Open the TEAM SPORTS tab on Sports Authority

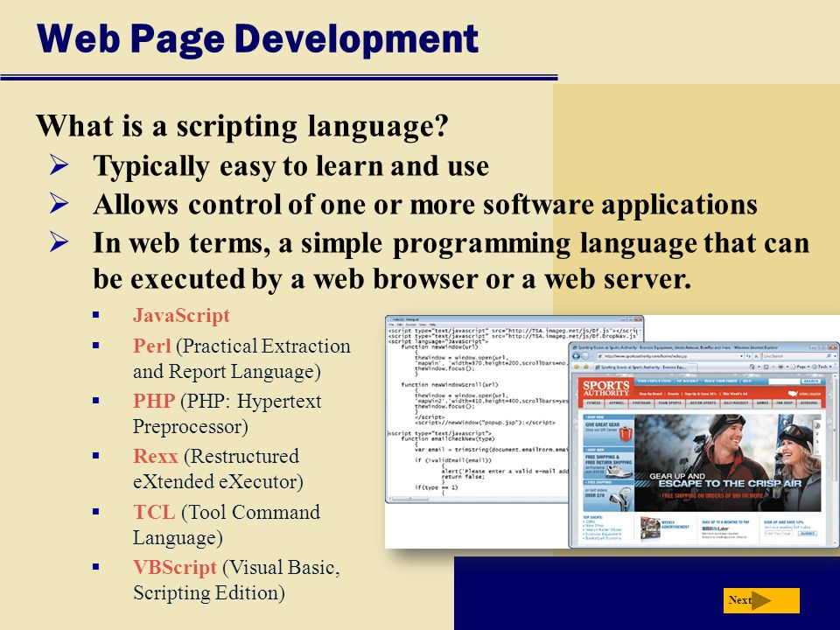(669, 402)
